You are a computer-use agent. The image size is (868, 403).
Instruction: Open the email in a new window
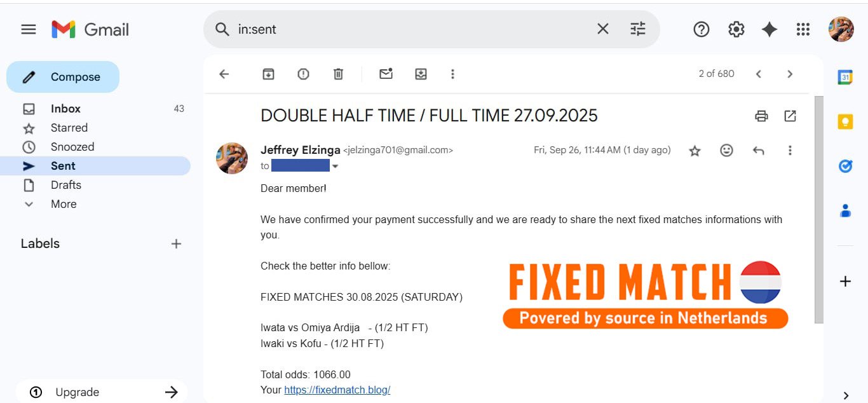(790, 116)
